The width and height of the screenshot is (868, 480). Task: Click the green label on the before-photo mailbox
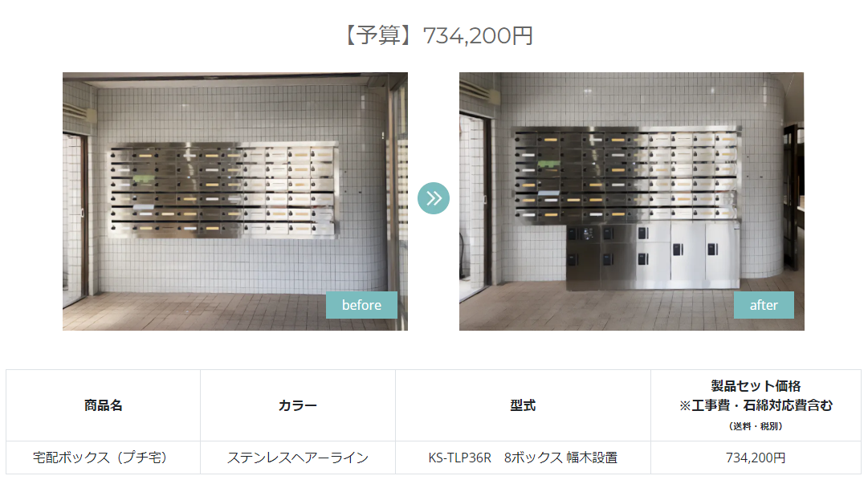144,179
